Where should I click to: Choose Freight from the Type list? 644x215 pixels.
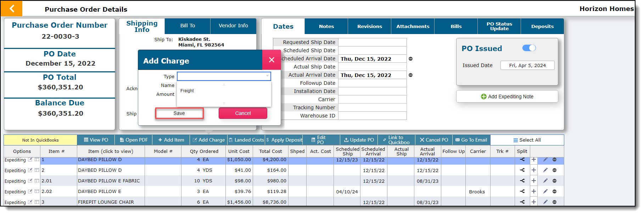187,91
